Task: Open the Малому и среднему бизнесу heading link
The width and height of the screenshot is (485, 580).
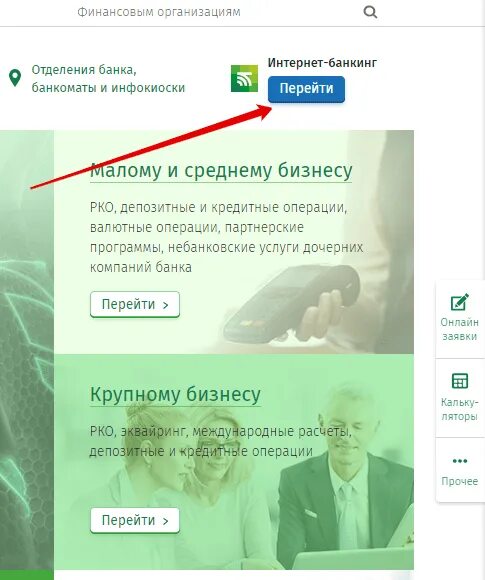Action: click(x=221, y=171)
